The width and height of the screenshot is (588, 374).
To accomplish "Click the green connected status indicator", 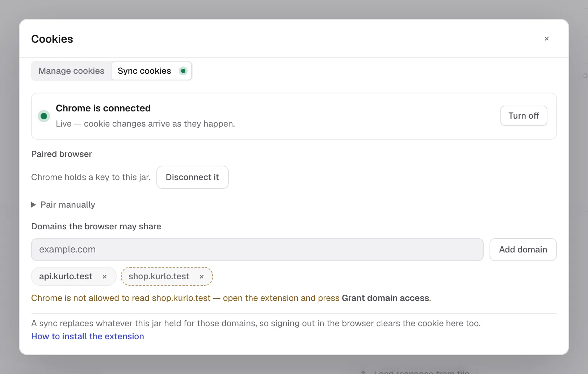I will coord(44,116).
